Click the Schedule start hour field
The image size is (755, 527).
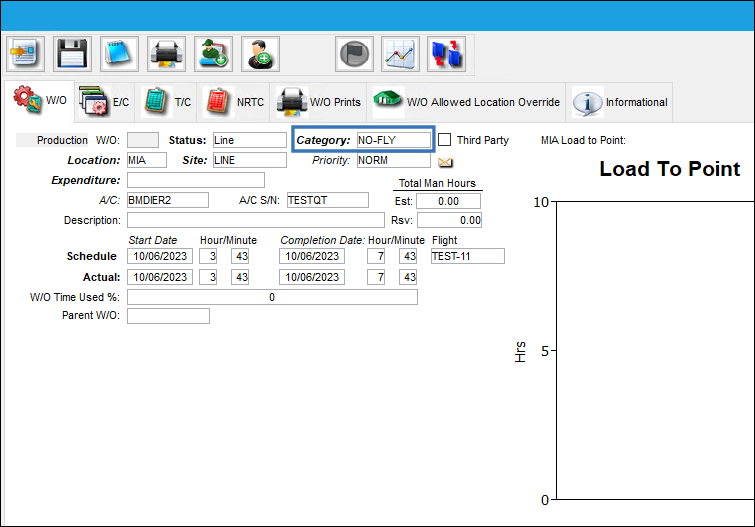[208, 256]
